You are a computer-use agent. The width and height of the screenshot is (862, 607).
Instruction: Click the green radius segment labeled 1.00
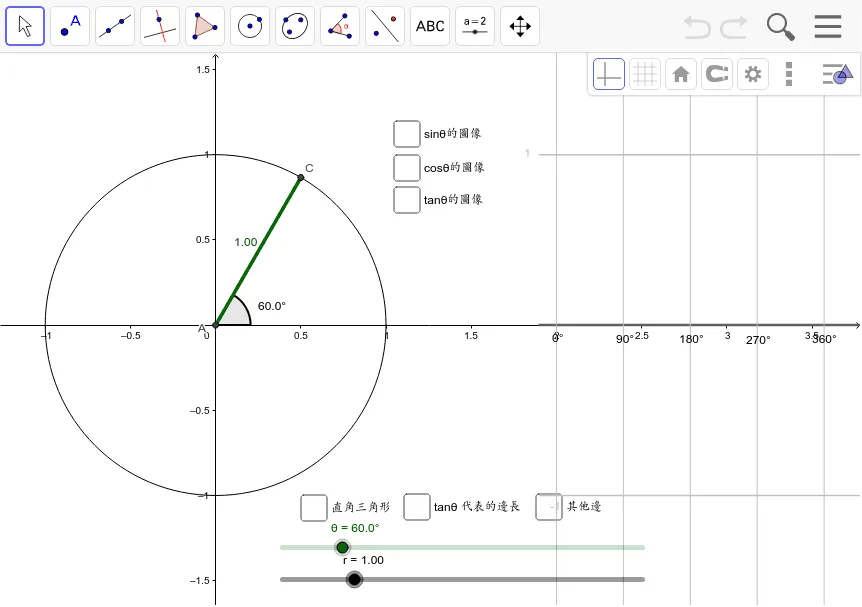click(x=258, y=251)
